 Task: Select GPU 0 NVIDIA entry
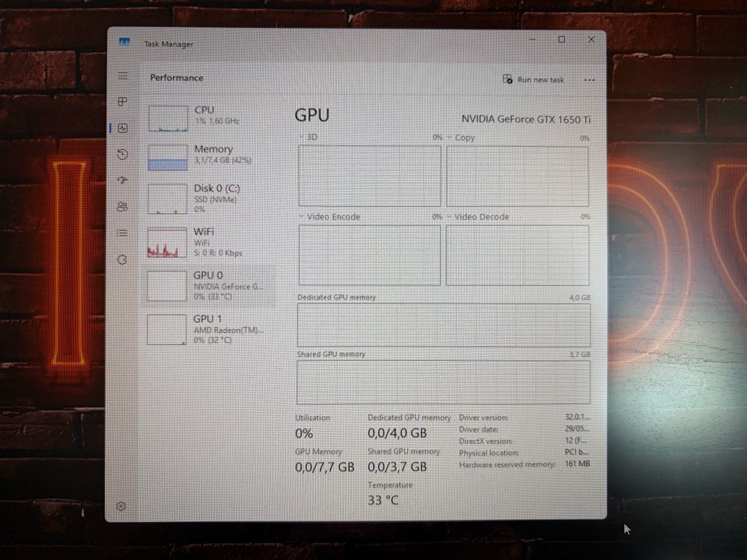tap(209, 285)
